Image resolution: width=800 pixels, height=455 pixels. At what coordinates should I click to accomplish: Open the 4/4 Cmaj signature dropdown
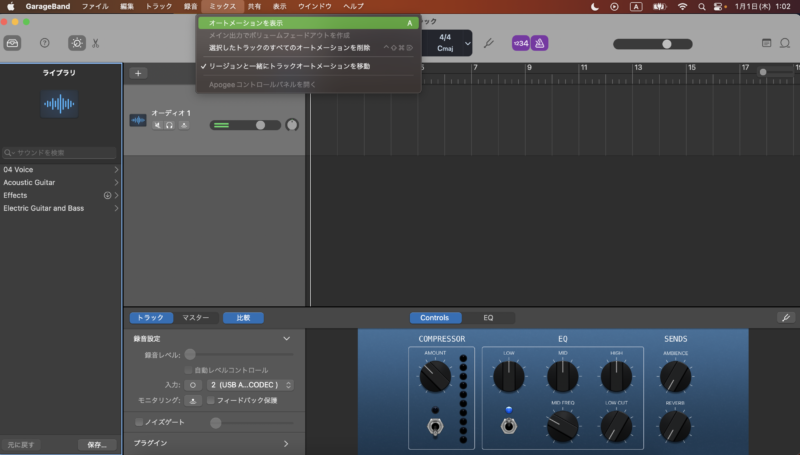coord(446,43)
